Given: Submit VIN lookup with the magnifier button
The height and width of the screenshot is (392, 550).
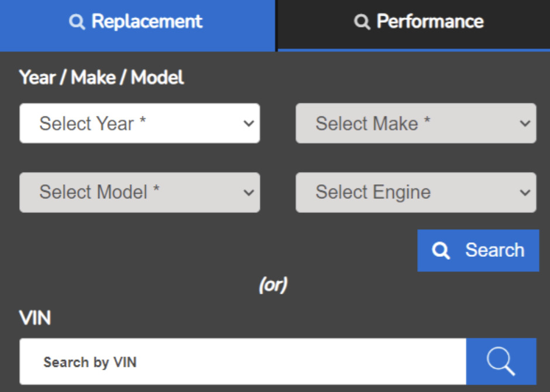Looking at the screenshot, I should (x=501, y=362).
